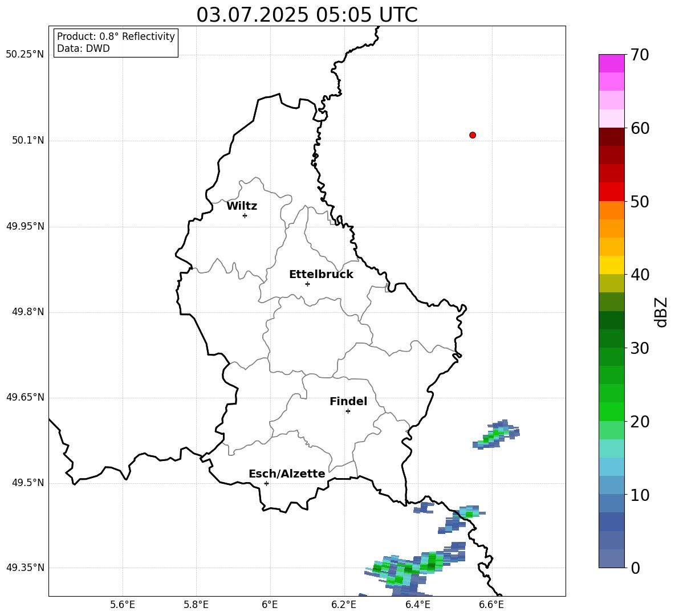Viewport: 675px width, 616px height.
Task: Click the 49.35°N latitude label
Action: pyautogui.click(x=25, y=568)
